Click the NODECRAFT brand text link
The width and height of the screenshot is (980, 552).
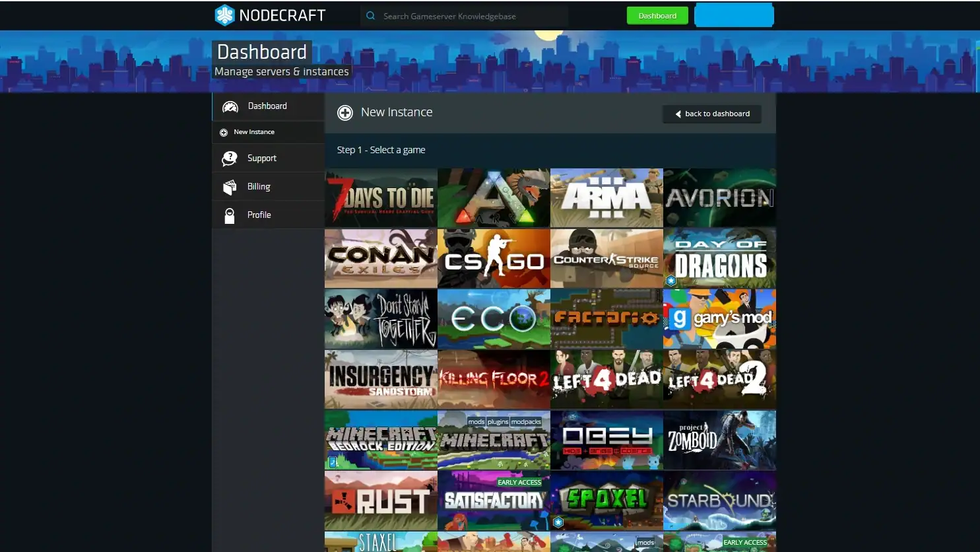coord(282,15)
